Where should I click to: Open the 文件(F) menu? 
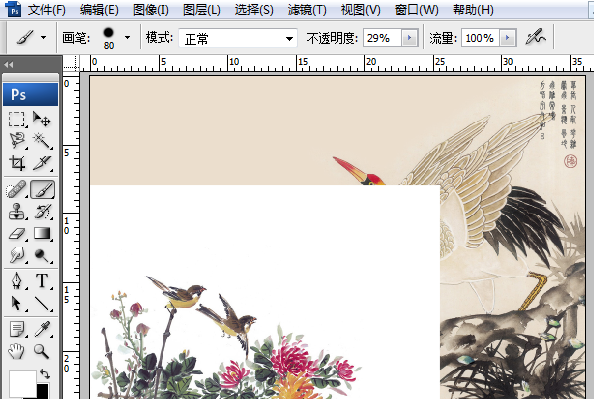pyautogui.click(x=47, y=9)
